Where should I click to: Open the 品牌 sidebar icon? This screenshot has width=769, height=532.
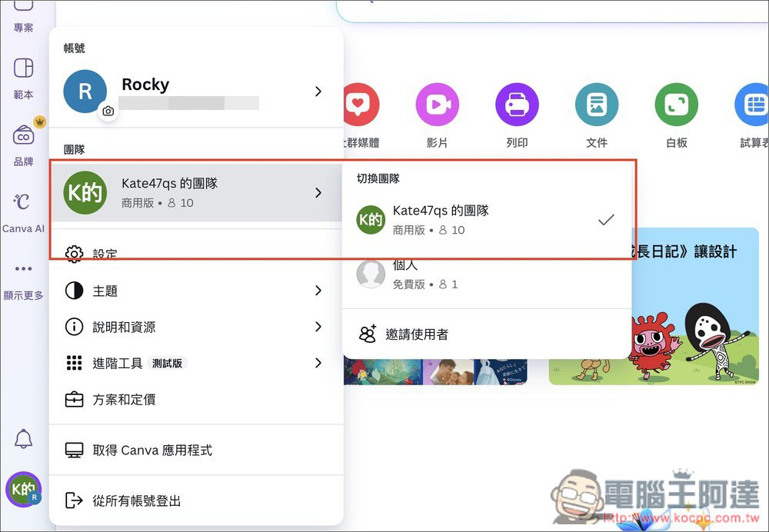pos(22,142)
